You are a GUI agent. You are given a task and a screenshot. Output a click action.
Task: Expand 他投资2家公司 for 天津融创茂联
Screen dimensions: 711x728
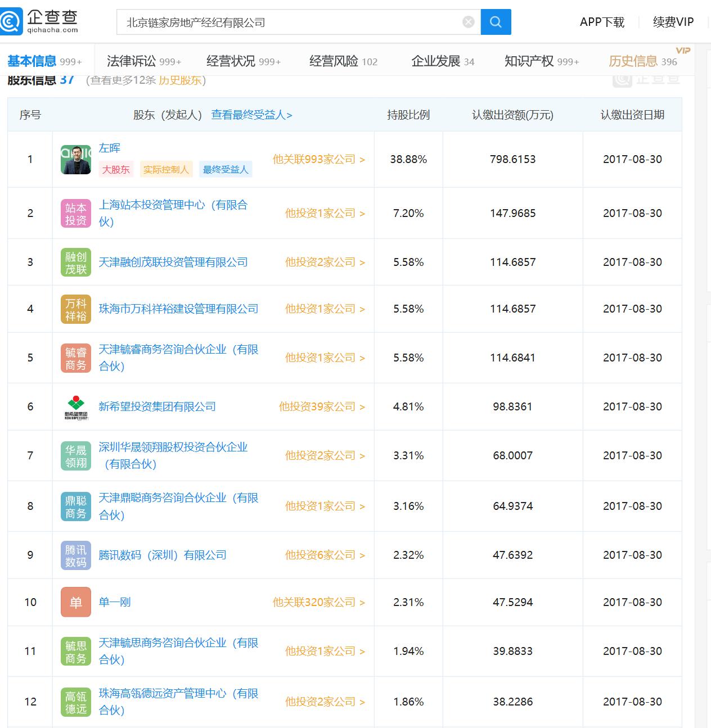tap(325, 263)
